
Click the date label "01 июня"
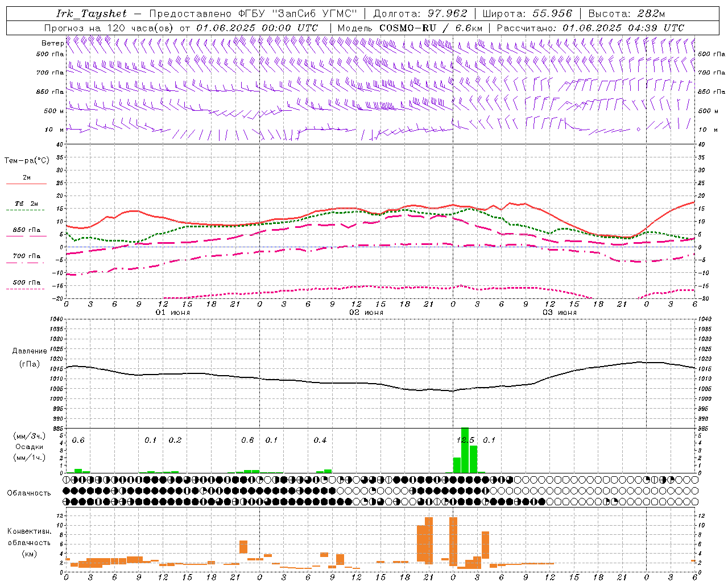173,313
